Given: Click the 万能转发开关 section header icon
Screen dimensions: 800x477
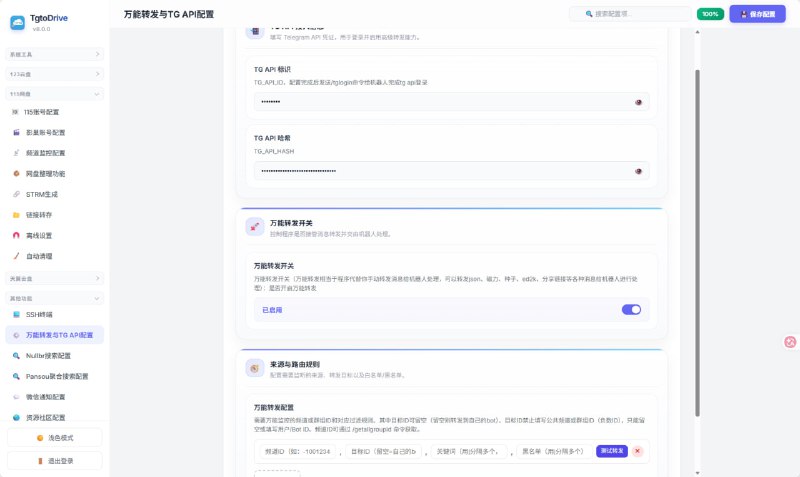Looking at the screenshot, I should (255, 227).
